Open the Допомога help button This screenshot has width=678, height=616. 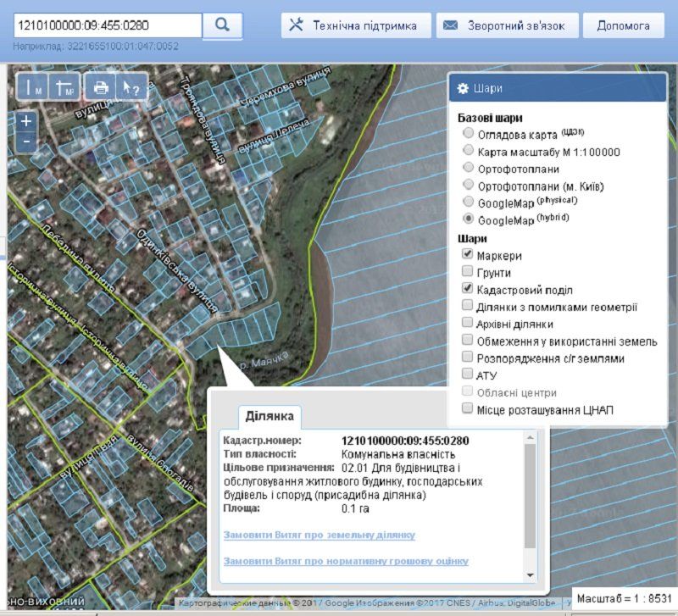(x=623, y=25)
